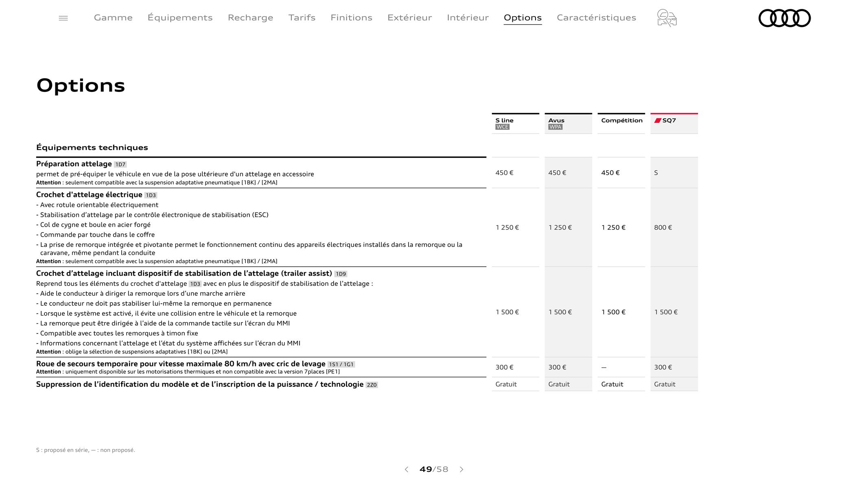Click Compétition price 1 250 €
Viewport: 868px width, 488px height.
613,228
